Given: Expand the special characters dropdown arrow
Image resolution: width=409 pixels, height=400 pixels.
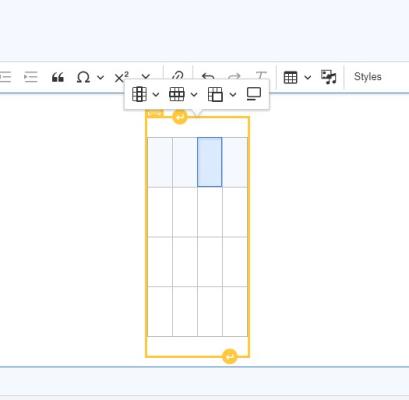Looking at the screenshot, I should pos(100,77).
